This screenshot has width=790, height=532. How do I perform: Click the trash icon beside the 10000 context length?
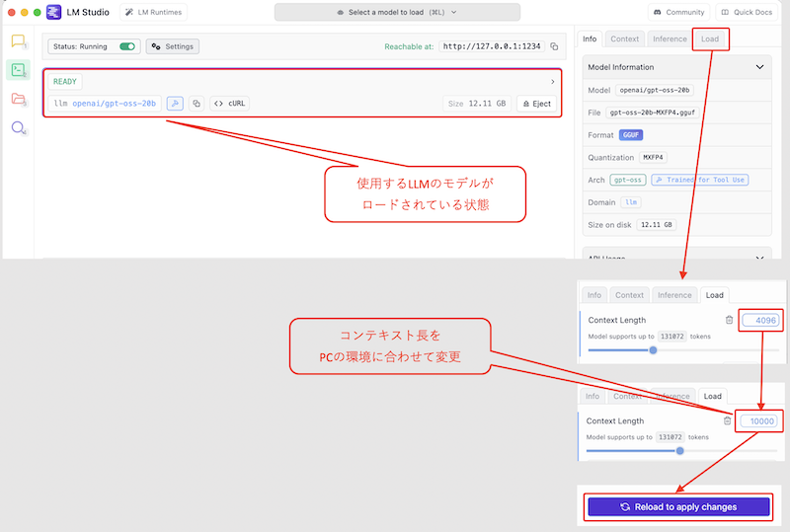point(727,420)
